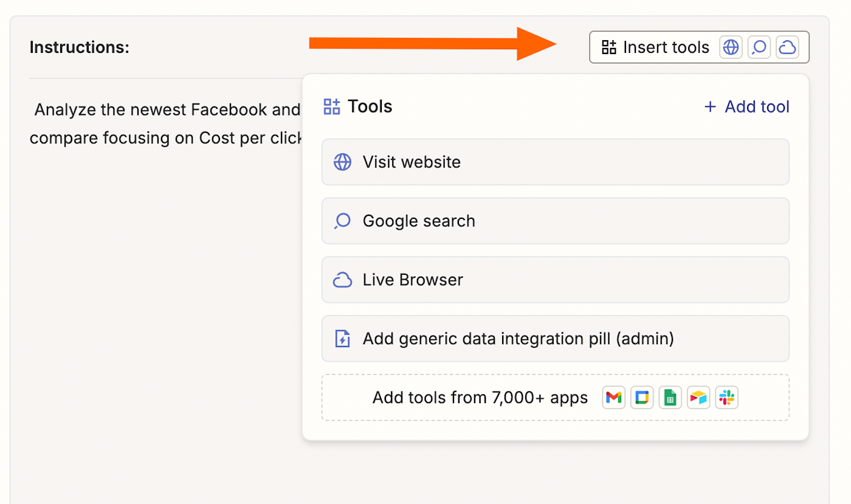The width and height of the screenshot is (851, 504).
Task: Click the Google Sheets app icon
Action: (670, 398)
